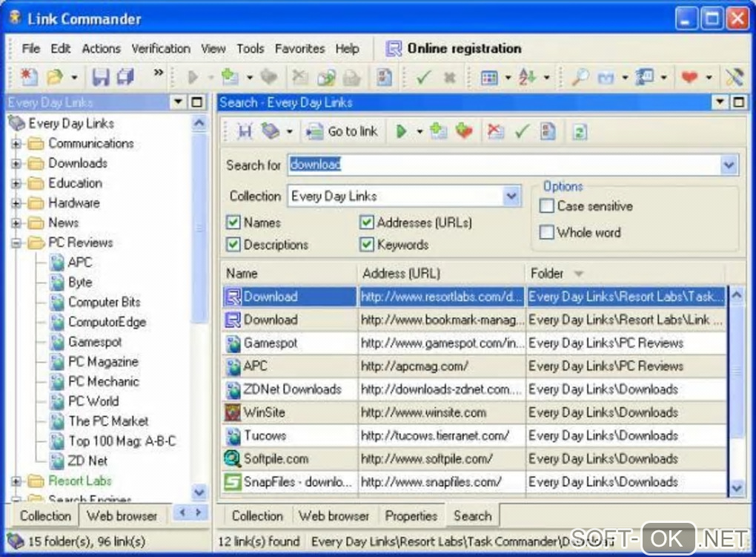756x557 pixels.
Task: Click the Open collection folder icon
Action: 55,76
